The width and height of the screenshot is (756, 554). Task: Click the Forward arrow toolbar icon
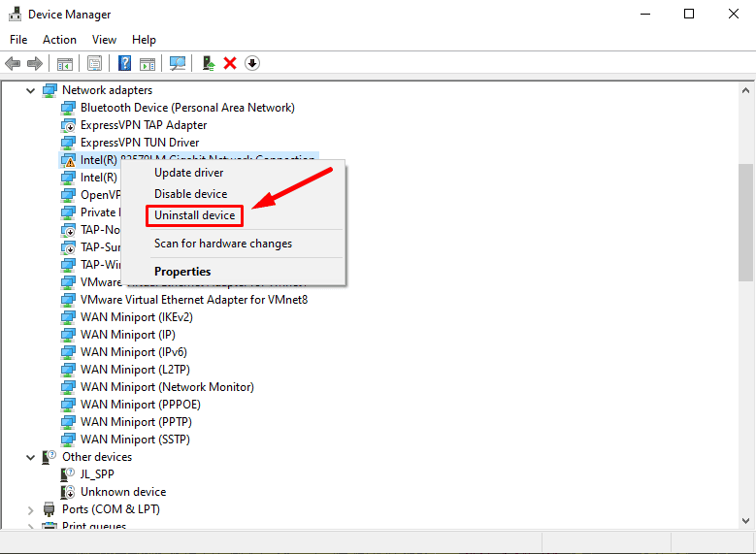(35, 63)
